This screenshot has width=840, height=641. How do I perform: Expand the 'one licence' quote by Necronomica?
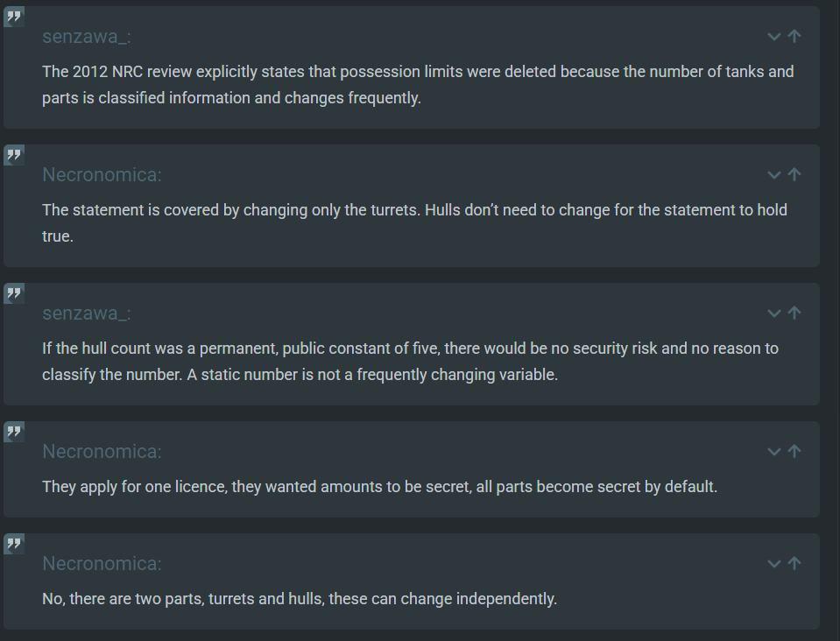coord(773,452)
